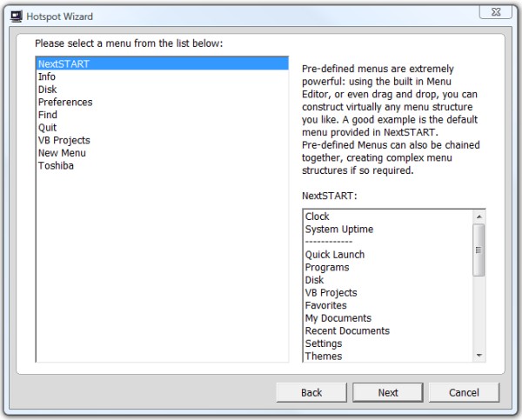Click the preview list scrollbar thumb
This screenshot has width=522, height=420.
coord(478,250)
